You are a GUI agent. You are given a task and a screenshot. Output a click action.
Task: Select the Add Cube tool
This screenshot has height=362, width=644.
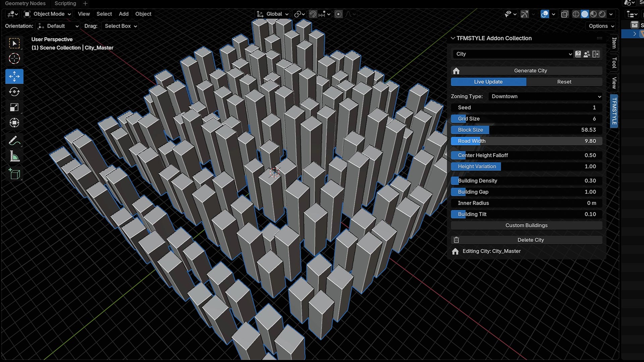coord(14,174)
